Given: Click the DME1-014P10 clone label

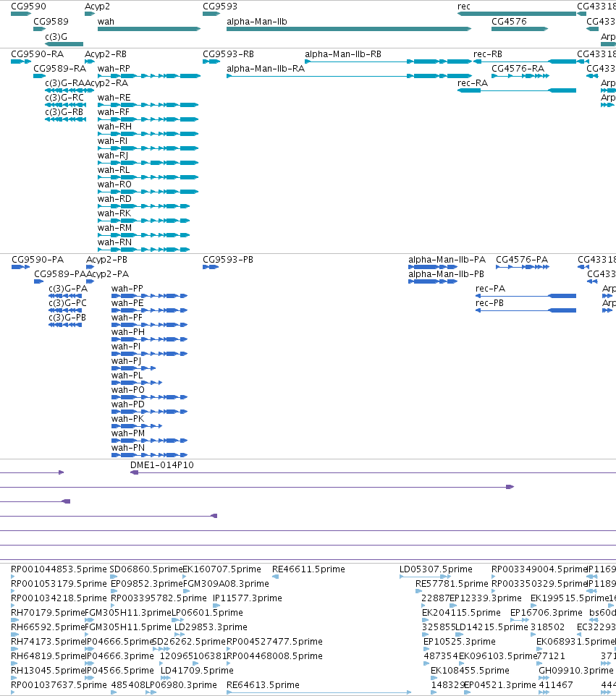Looking at the screenshot, I should click(161, 465).
